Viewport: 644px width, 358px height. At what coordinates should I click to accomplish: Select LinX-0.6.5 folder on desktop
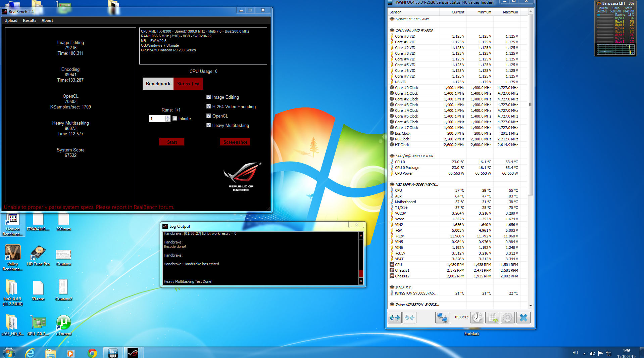tap(13, 293)
